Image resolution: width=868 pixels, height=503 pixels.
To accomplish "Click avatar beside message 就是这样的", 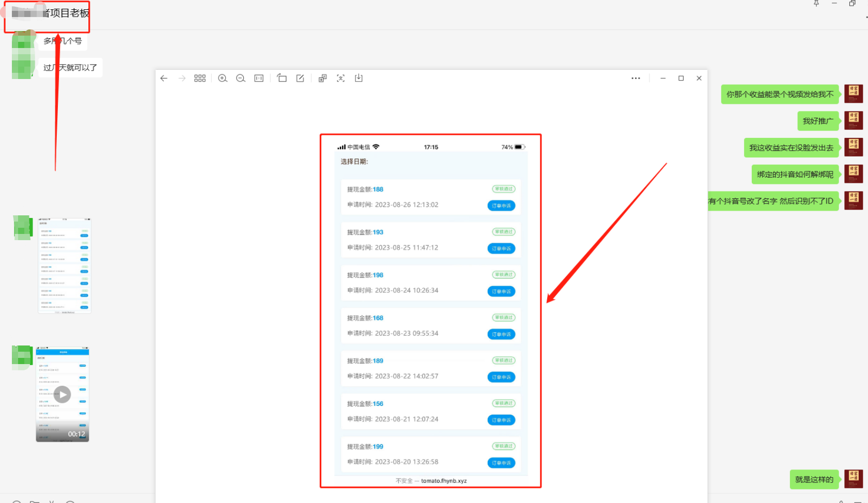I will click(854, 479).
